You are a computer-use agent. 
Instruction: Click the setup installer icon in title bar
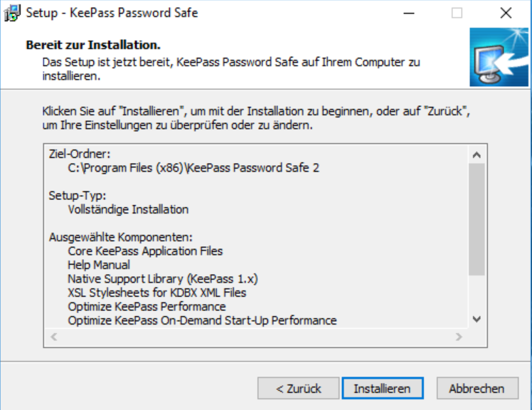click(12, 13)
